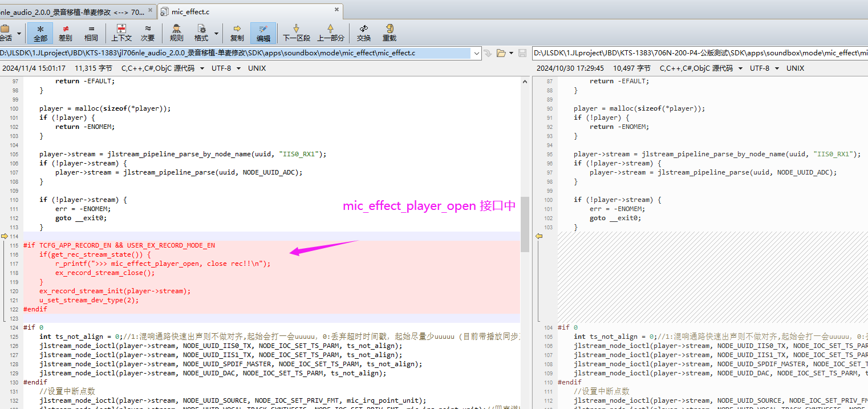
Task: Click the left gutter copy-to-right arrow
Action: point(5,236)
